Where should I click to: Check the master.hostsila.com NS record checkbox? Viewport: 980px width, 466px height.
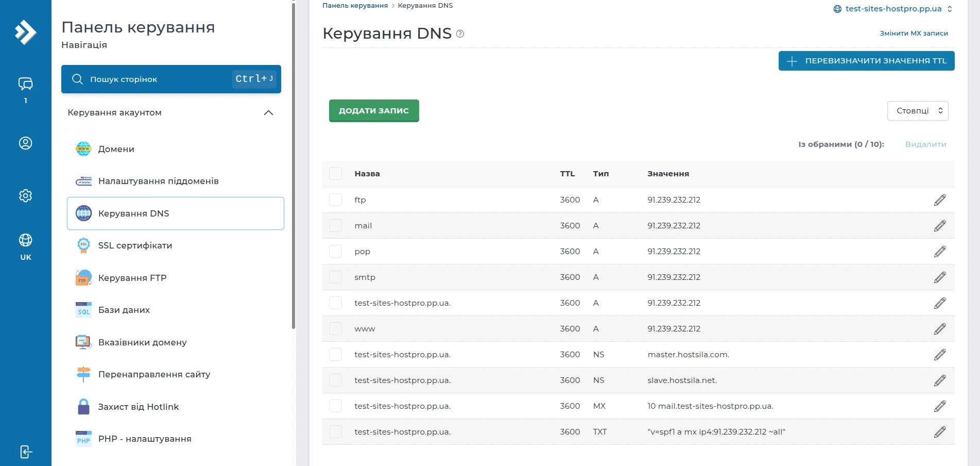pyautogui.click(x=336, y=355)
